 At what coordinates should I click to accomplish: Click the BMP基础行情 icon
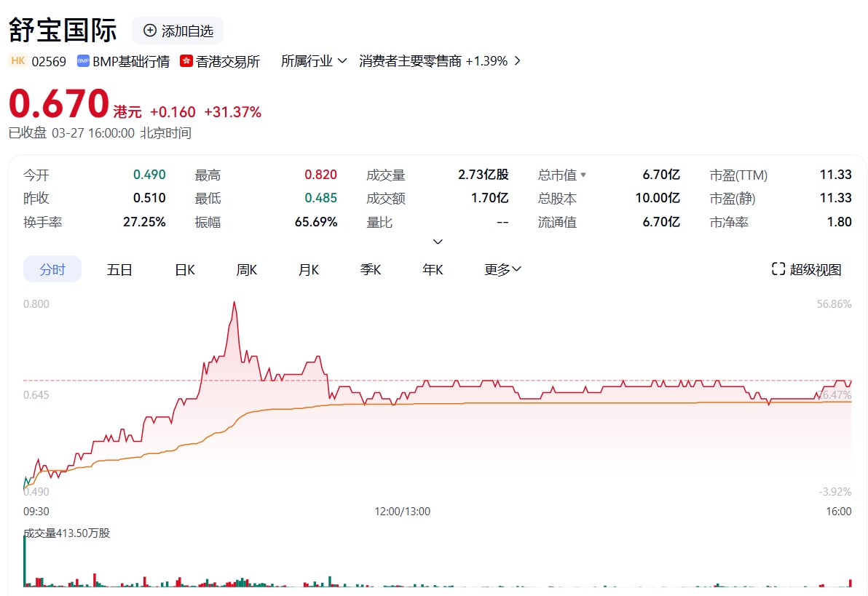[83, 61]
